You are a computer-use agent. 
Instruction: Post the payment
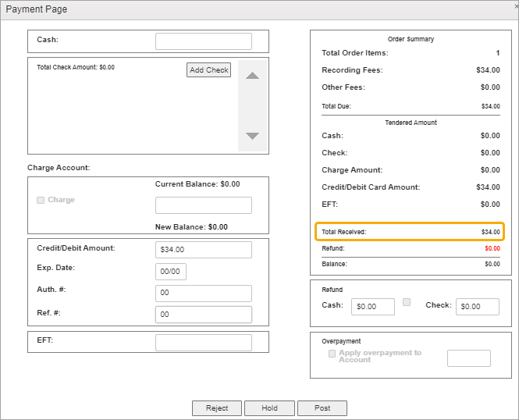[x=322, y=408]
